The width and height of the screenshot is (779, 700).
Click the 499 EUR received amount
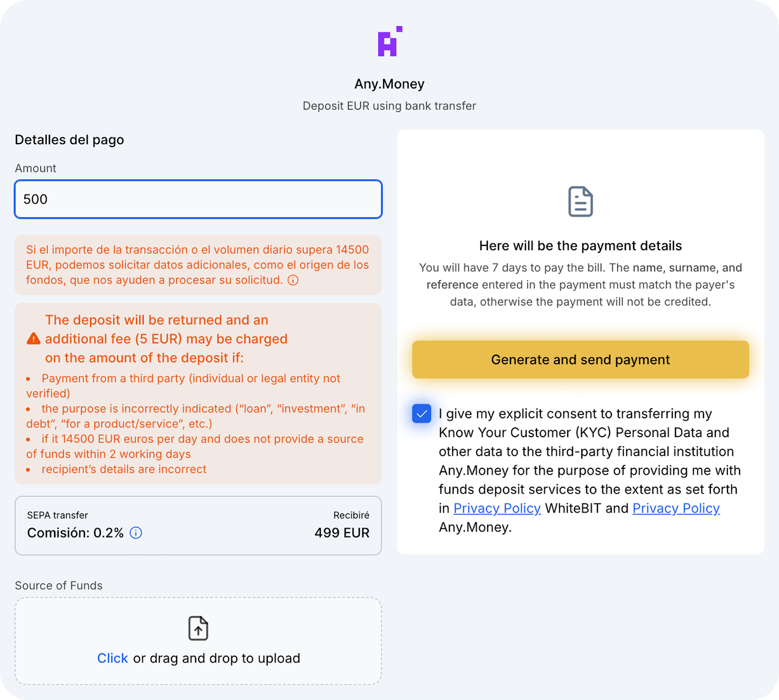coord(342,533)
